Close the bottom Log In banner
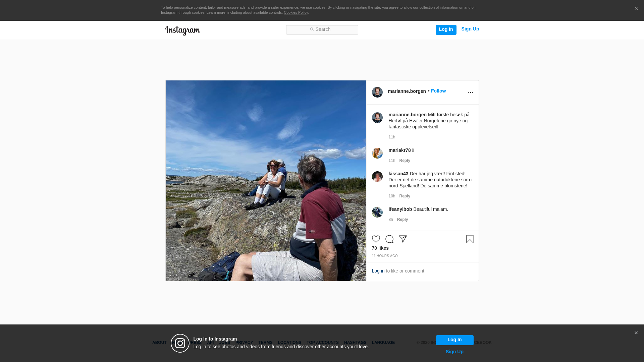Image resolution: width=644 pixels, height=362 pixels. [636, 333]
